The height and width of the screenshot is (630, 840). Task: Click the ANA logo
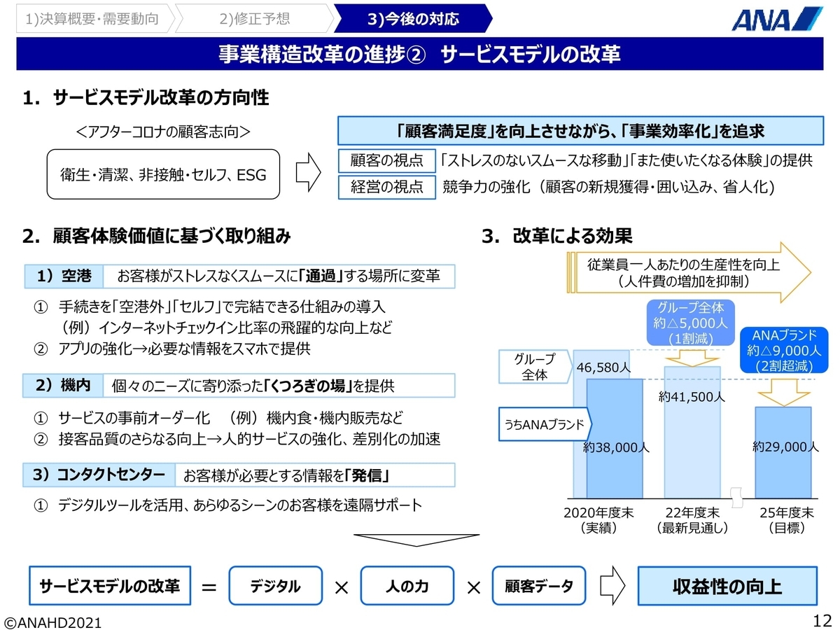click(x=778, y=17)
